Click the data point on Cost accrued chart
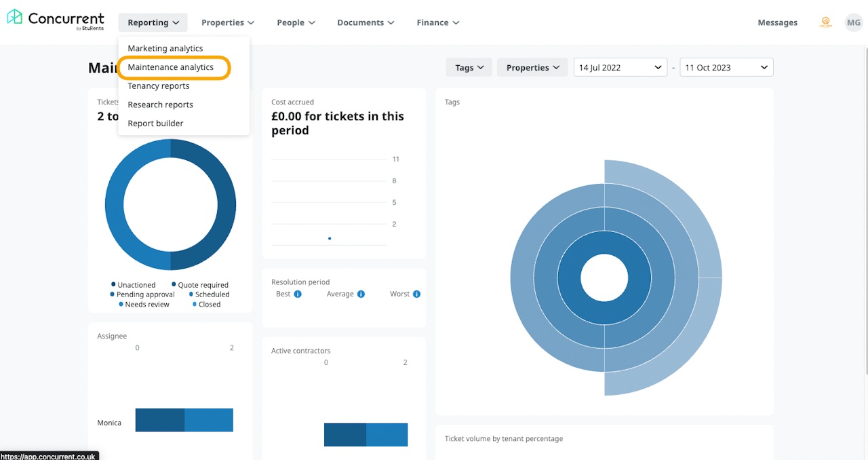868x460 pixels. click(330, 238)
